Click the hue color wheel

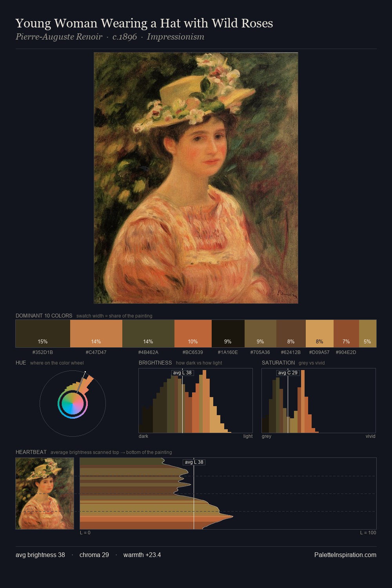[x=73, y=404]
